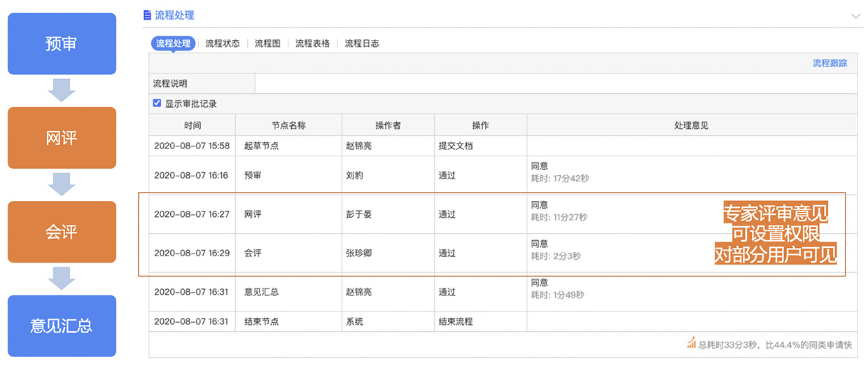Open the 流程日志 tab

click(362, 43)
